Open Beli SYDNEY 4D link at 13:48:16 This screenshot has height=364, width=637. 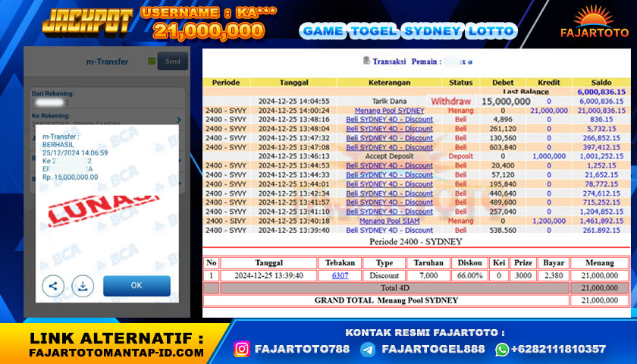(389, 120)
